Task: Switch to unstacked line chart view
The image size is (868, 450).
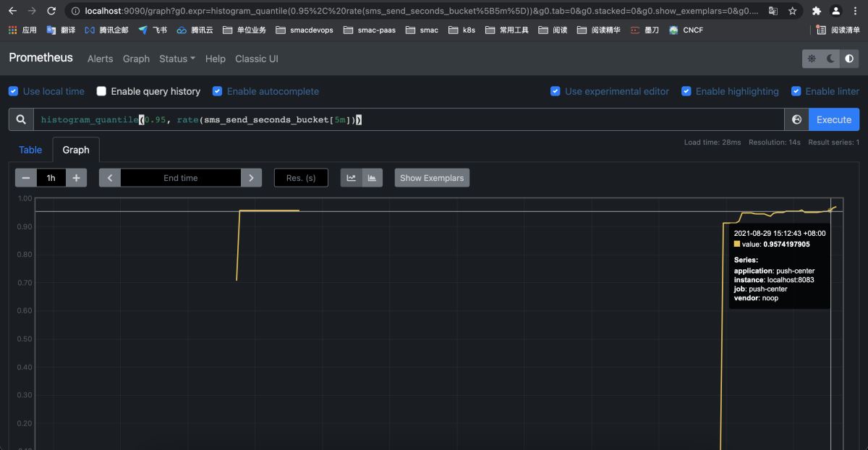Action: pyautogui.click(x=352, y=178)
